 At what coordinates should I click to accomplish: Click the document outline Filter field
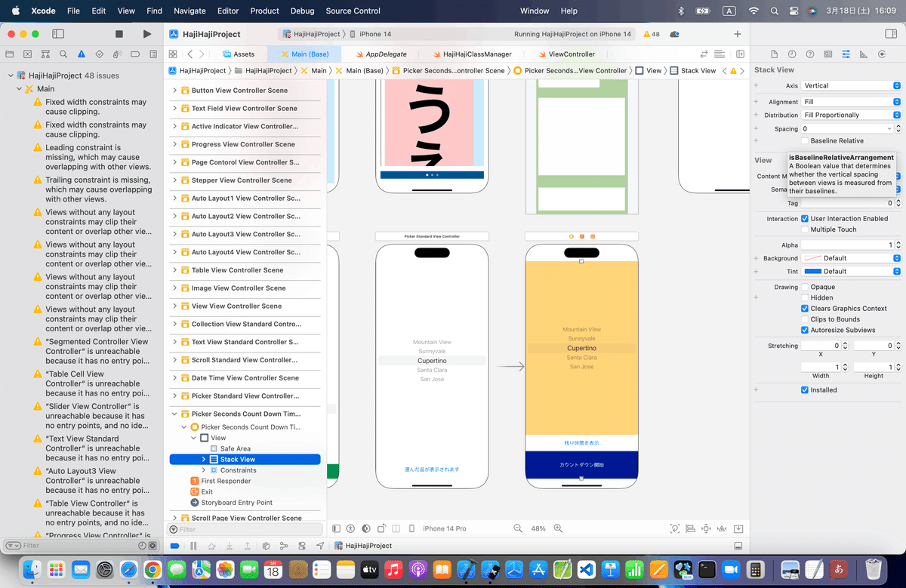click(x=245, y=530)
